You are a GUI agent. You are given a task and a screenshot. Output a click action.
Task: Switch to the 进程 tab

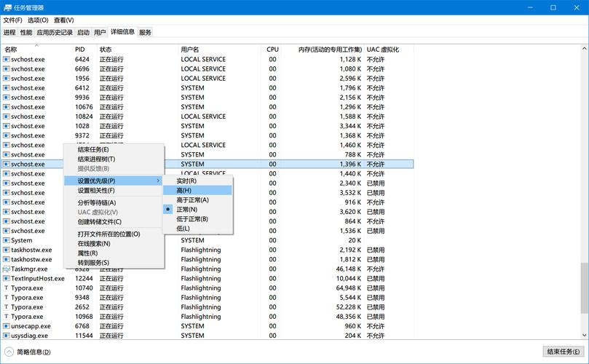click(x=9, y=32)
